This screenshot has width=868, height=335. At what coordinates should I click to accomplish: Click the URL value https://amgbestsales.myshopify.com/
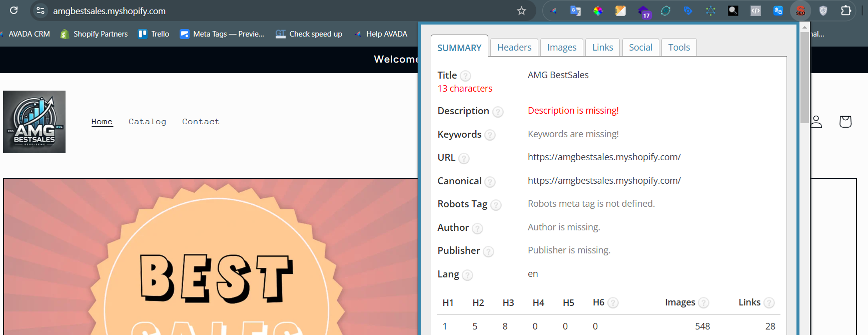(x=604, y=157)
